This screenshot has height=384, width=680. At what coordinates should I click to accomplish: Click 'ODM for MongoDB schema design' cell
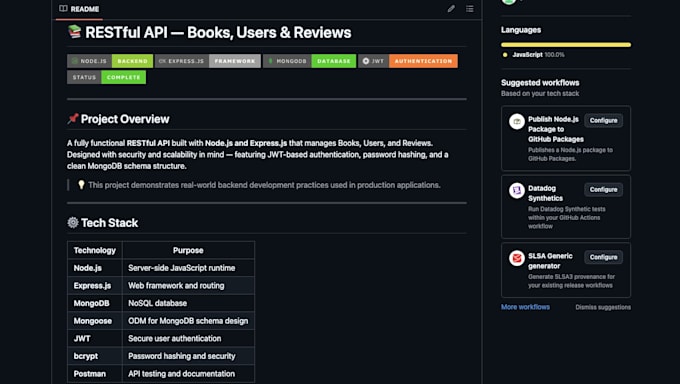point(188,321)
